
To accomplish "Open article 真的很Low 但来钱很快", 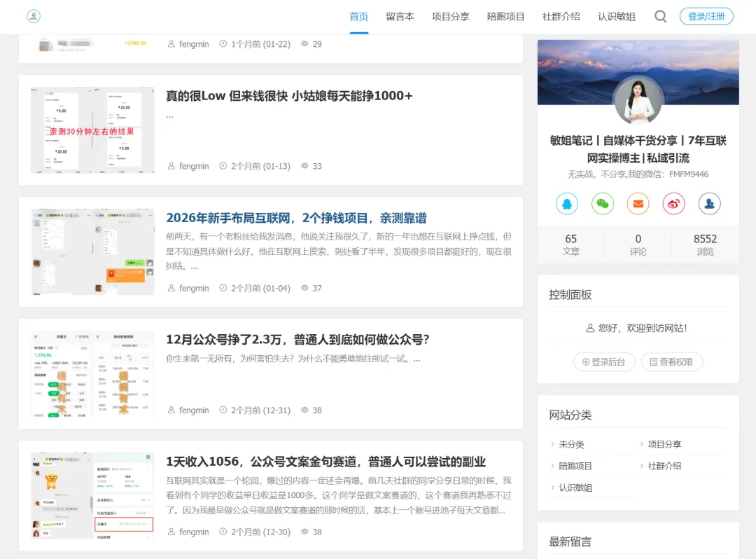I will [289, 96].
